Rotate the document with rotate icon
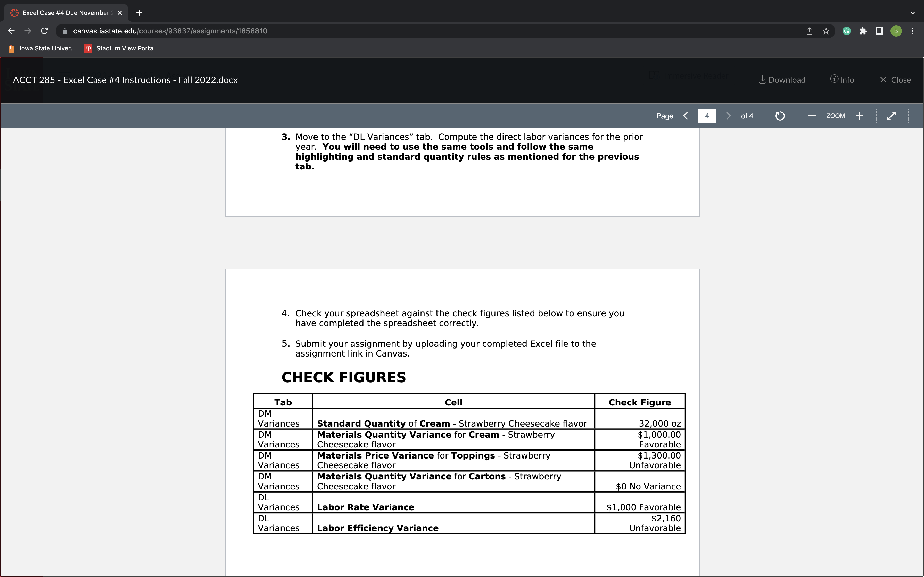 pyautogui.click(x=780, y=116)
